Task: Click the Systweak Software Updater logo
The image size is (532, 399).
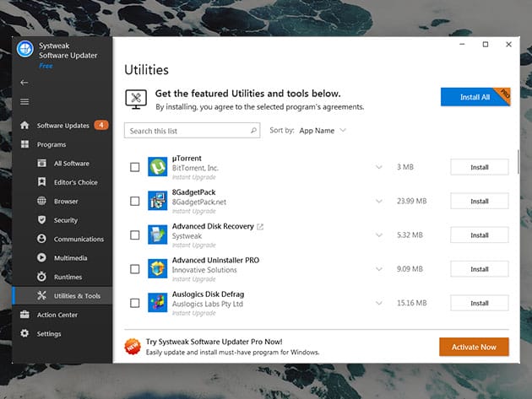Action: 25,49
